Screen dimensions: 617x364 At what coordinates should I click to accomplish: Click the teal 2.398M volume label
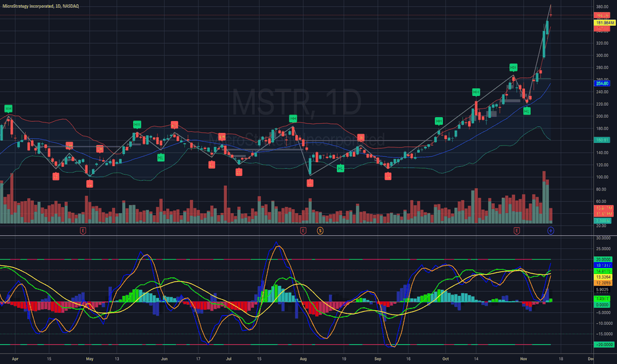click(602, 221)
